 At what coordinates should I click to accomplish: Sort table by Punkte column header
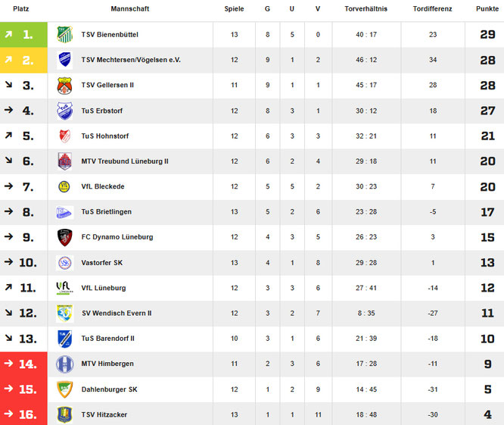click(487, 8)
